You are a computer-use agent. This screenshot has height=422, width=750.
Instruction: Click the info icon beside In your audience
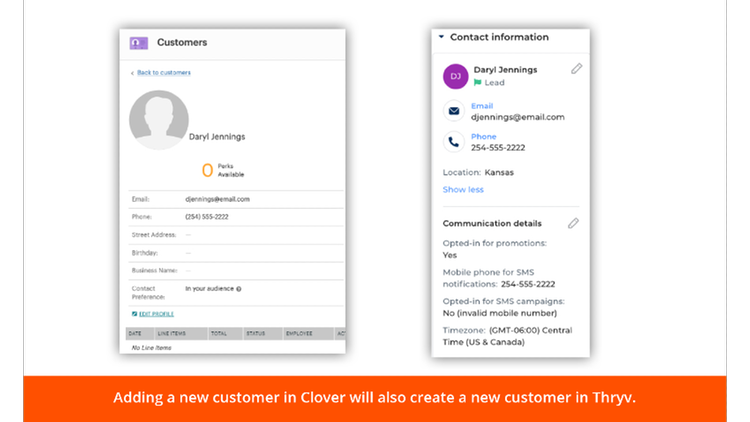pos(239,289)
